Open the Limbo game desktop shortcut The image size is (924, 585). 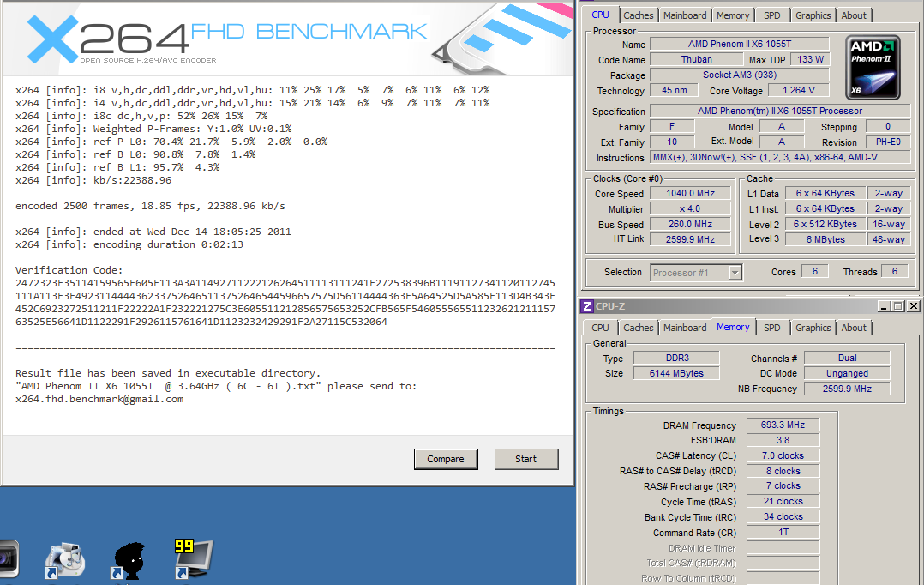pyautogui.click(x=129, y=560)
